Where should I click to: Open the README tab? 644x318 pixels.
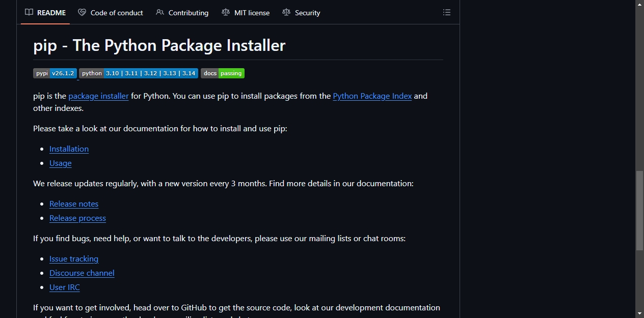point(45,13)
